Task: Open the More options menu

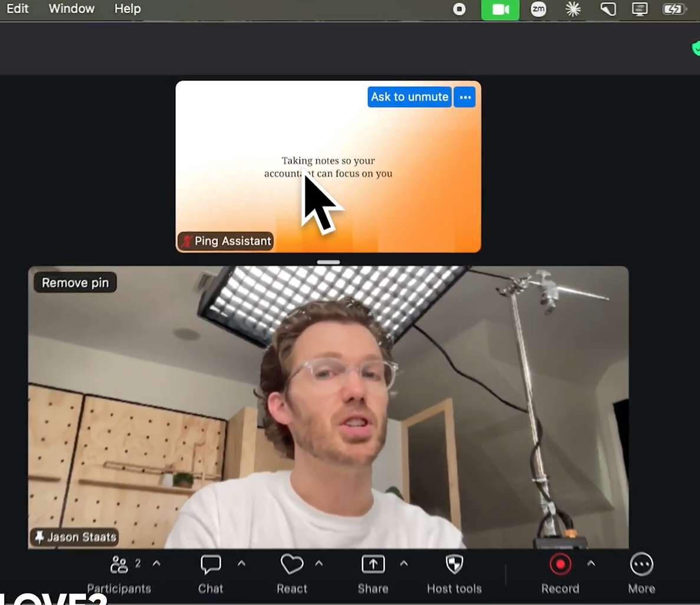Action: point(642,574)
